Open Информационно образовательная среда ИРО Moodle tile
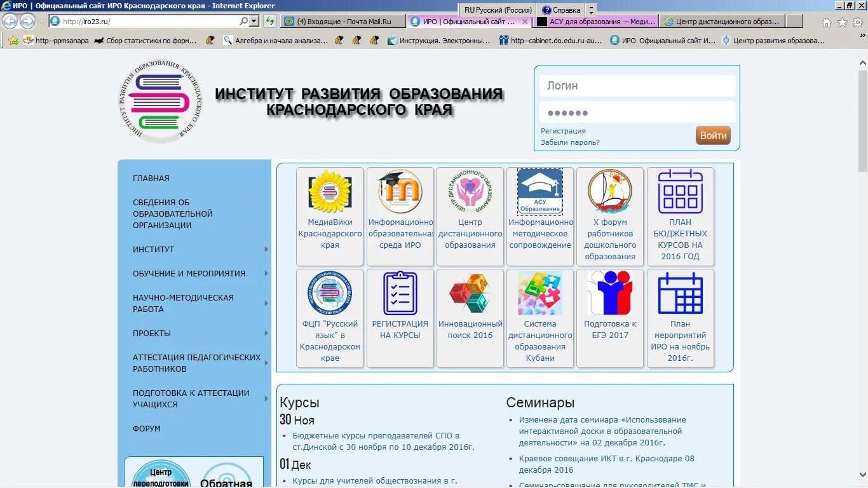868x488 pixels. pyautogui.click(x=400, y=216)
